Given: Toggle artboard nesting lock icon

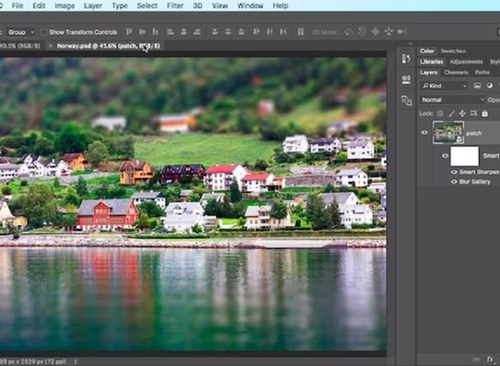Looking at the screenshot, I should click(x=474, y=113).
